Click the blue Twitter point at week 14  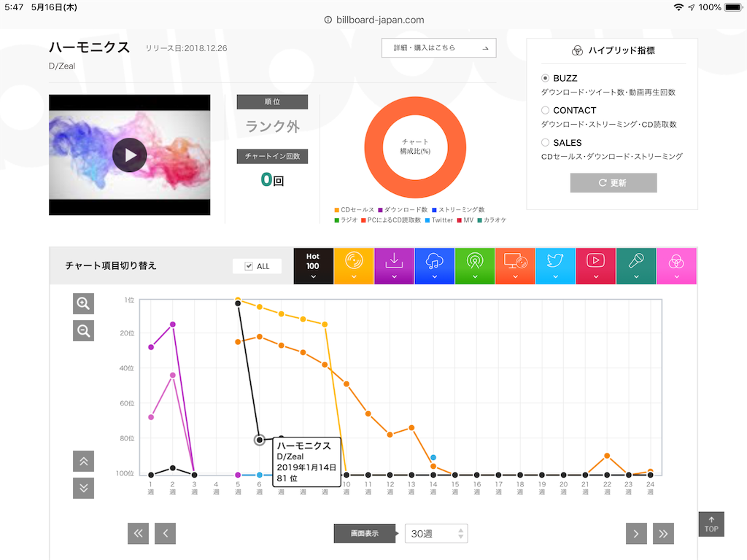coord(433,457)
